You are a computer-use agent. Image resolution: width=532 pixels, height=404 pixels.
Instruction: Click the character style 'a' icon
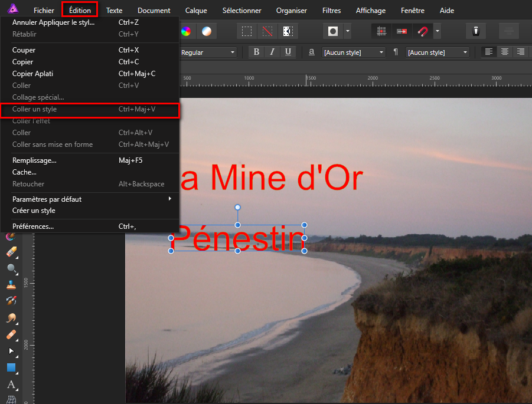311,52
